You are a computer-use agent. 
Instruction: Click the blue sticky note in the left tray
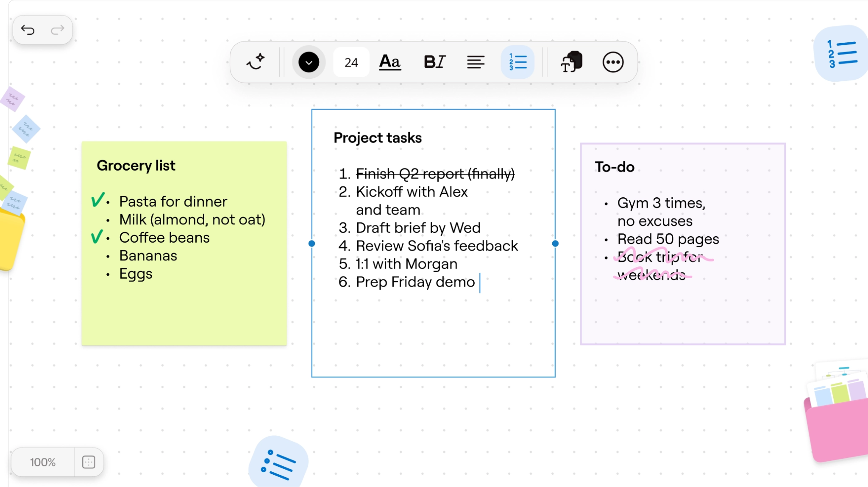point(26,129)
